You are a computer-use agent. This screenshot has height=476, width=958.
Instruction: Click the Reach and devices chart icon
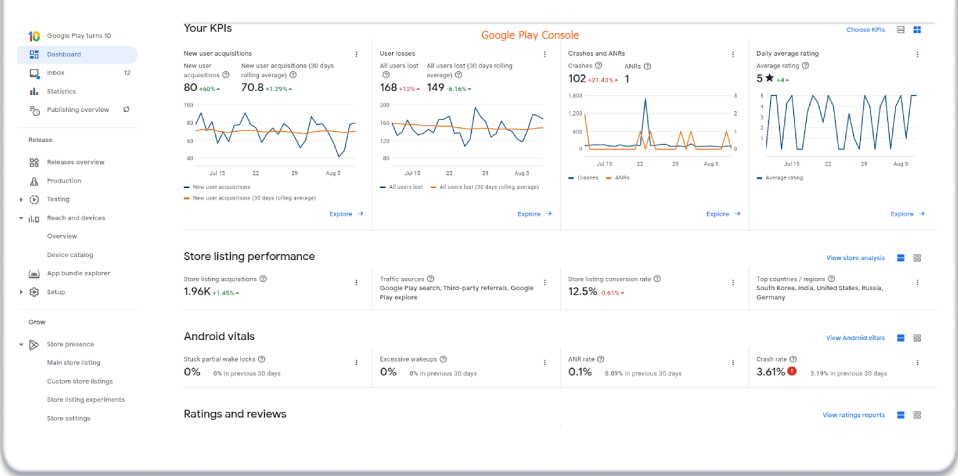[34, 218]
